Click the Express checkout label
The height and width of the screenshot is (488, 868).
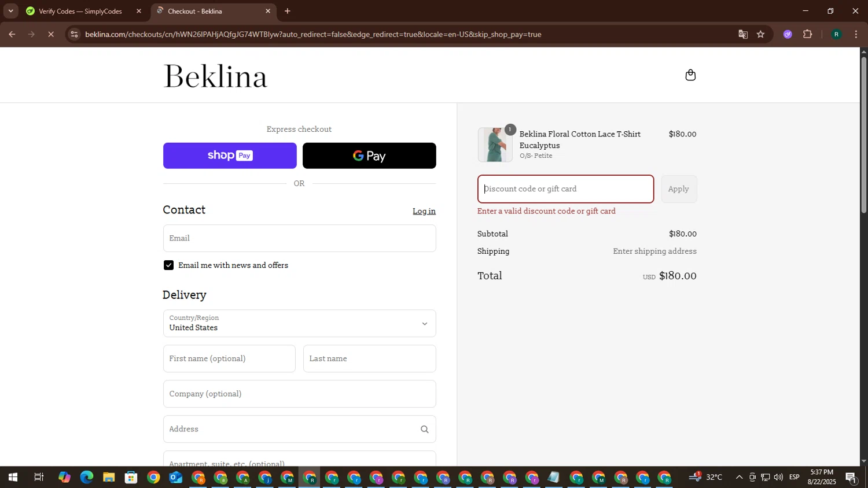click(299, 130)
